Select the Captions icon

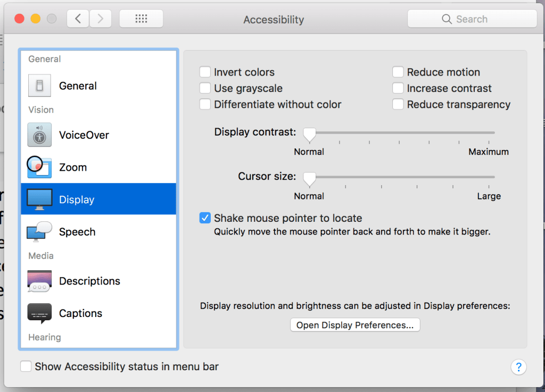point(39,313)
